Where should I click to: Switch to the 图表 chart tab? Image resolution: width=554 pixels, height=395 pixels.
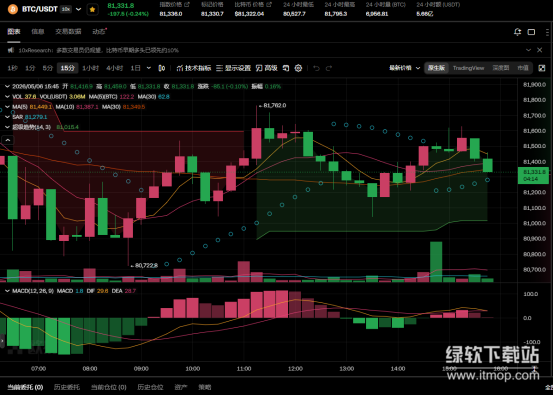(14, 31)
